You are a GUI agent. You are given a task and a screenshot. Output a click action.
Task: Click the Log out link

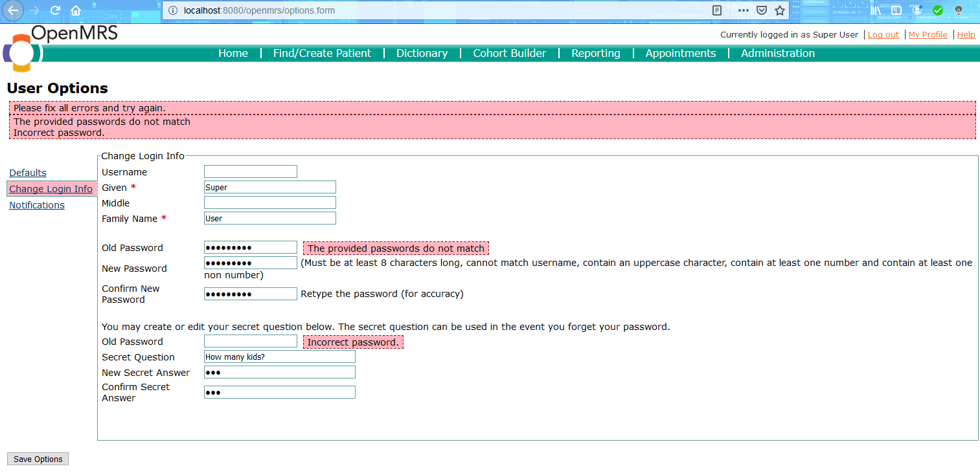883,35
